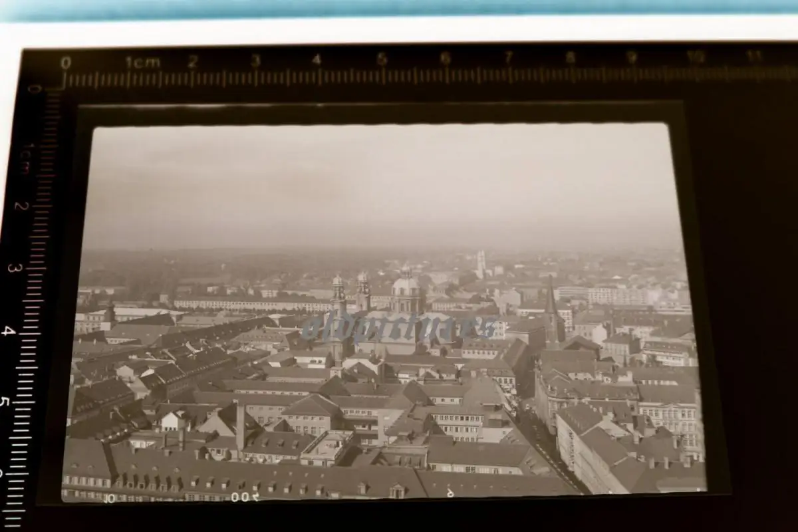This screenshot has width=798, height=532.
Task: Click the distant tower on the horizon
Action: (481, 263)
